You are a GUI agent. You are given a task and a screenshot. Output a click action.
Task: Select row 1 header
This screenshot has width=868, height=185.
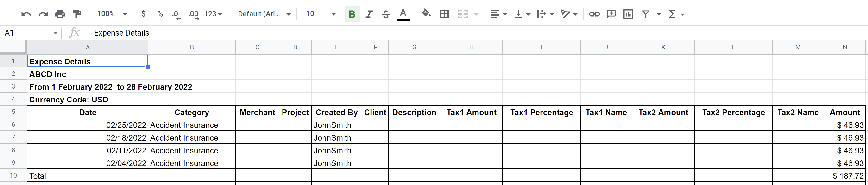[x=13, y=61]
